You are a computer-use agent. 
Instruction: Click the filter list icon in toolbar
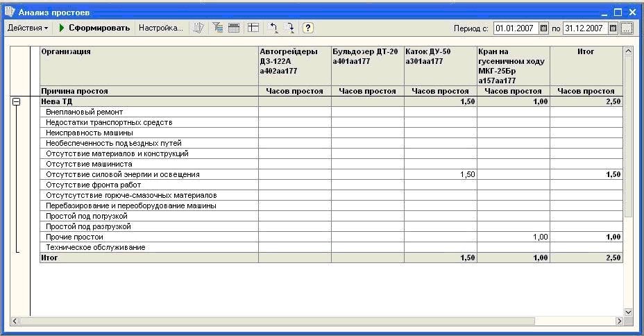tap(218, 28)
